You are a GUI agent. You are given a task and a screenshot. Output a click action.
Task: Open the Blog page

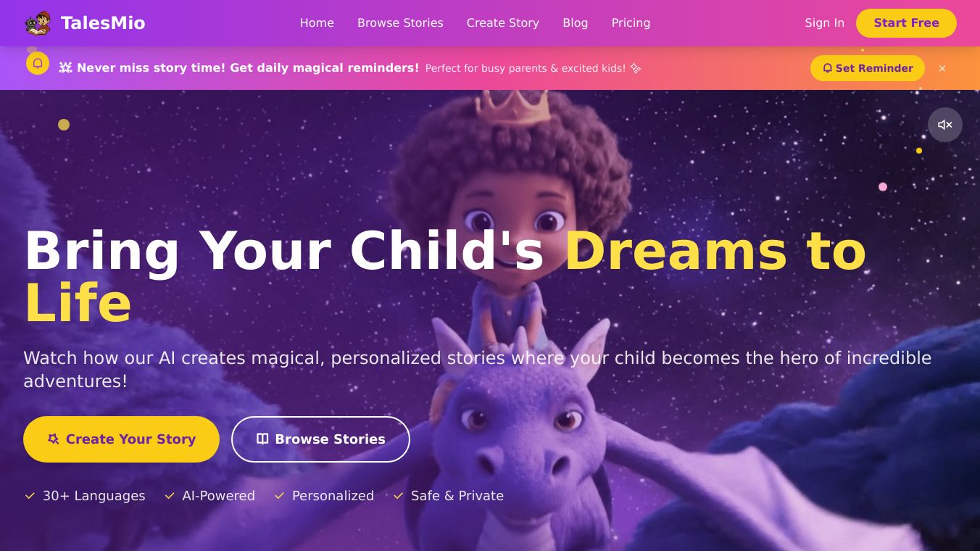(576, 23)
